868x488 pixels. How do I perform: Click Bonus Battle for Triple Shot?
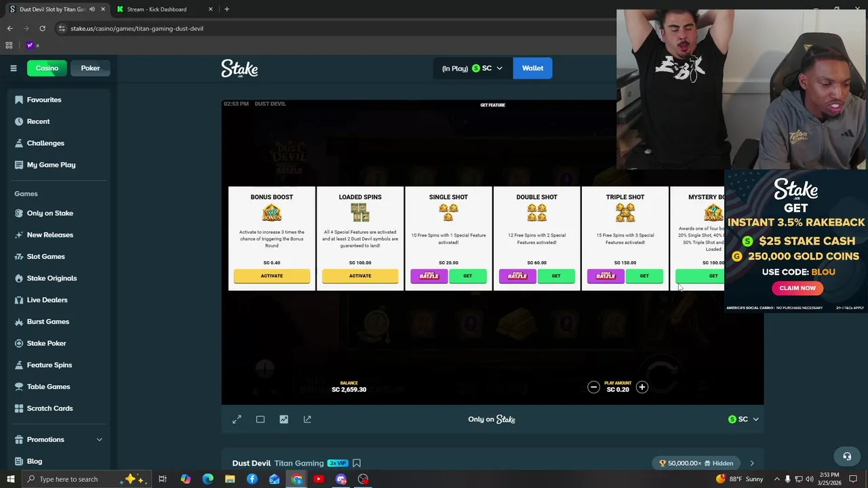[x=606, y=276]
